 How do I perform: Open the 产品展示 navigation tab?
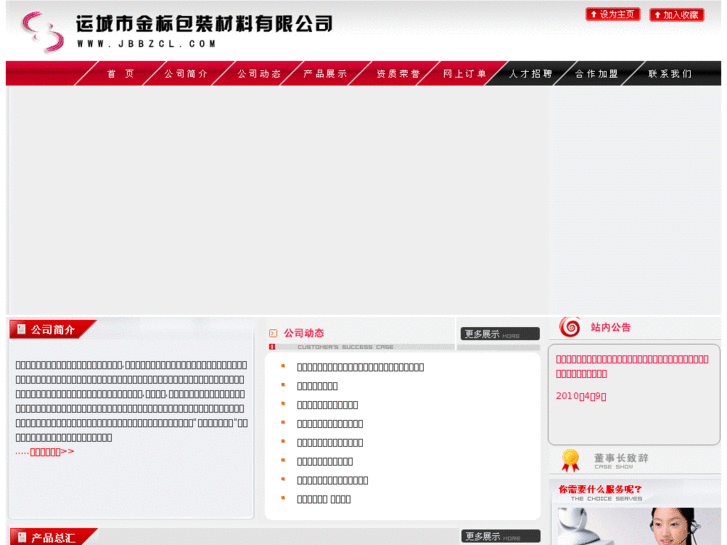click(325, 74)
